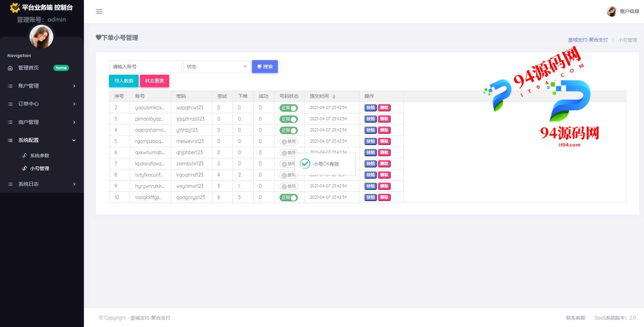Screen dimensions: 644x327
Task: Click the icon beside 小号管理 submenu
Action: 24,168
